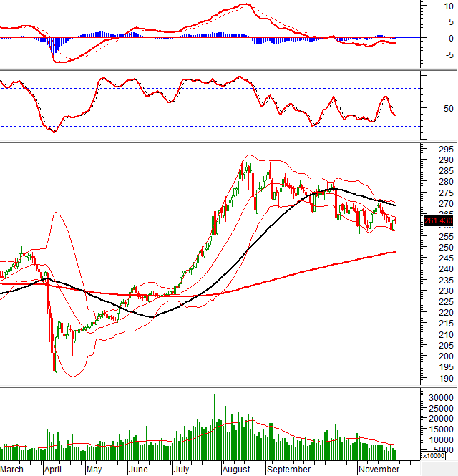This screenshot has height=476, width=458.
Task: Click the November month label
Action: [379, 470]
